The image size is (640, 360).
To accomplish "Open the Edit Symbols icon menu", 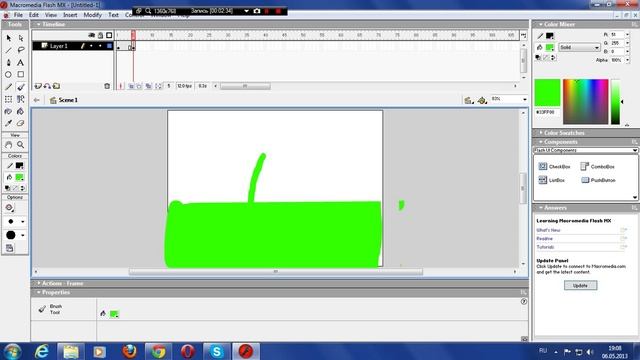I will (x=482, y=100).
